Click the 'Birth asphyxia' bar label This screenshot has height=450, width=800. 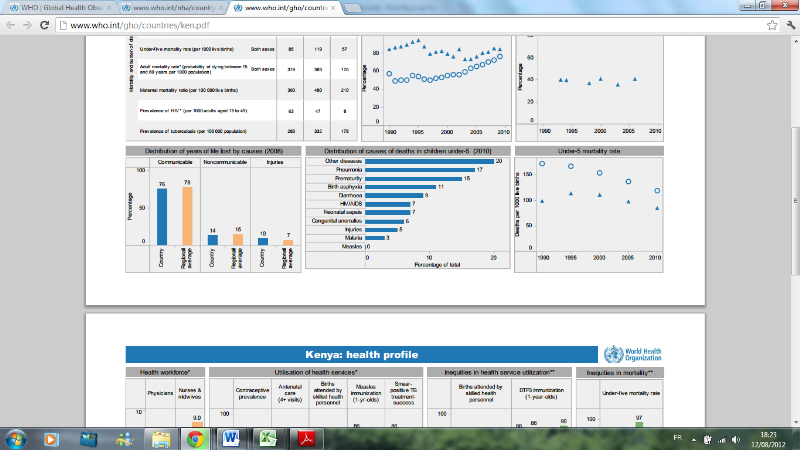pos(345,187)
